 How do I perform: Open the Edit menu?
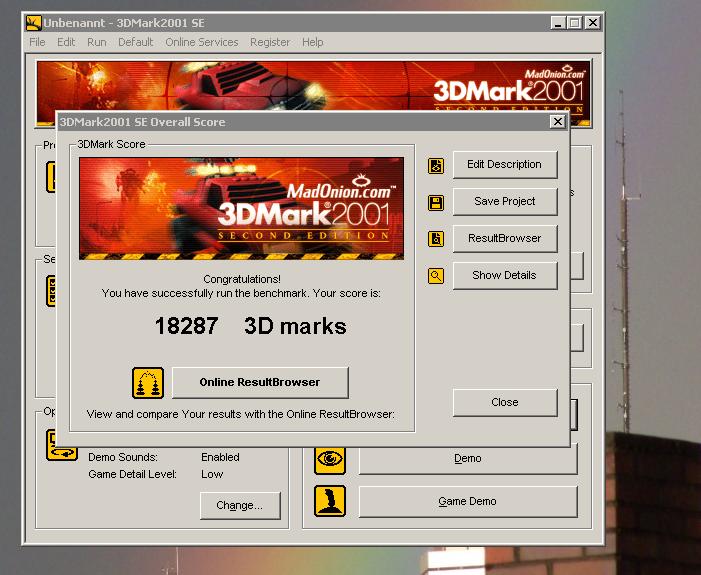66,42
